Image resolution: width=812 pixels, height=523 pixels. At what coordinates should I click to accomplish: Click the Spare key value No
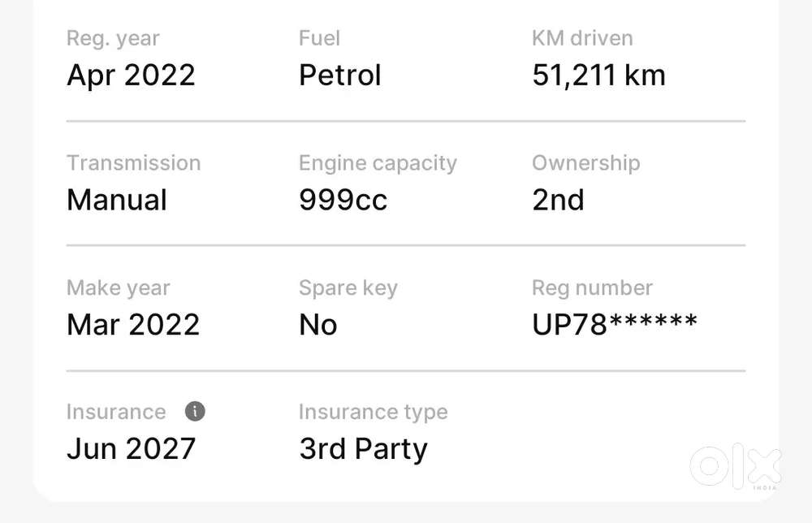point(318,325)
